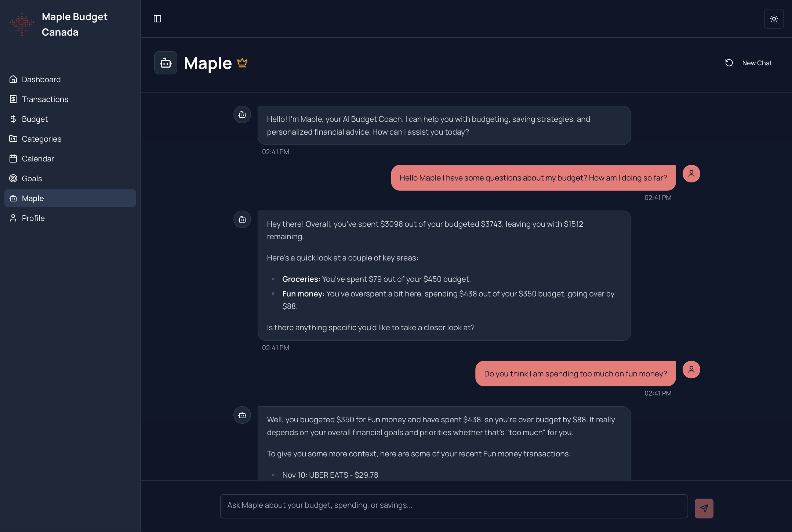Click the Maple bot icon in chat header
This screenshot has height=532, width=792.
(x=166, y=63)
